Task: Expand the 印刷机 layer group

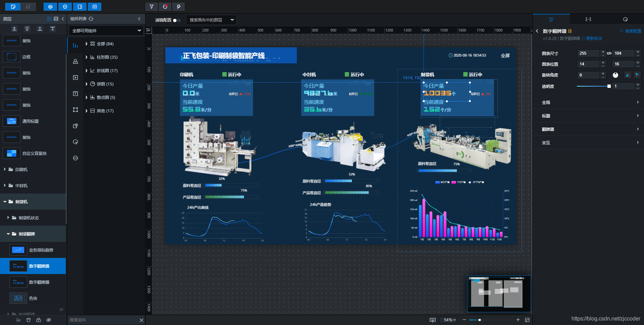Action: (5, 169)
